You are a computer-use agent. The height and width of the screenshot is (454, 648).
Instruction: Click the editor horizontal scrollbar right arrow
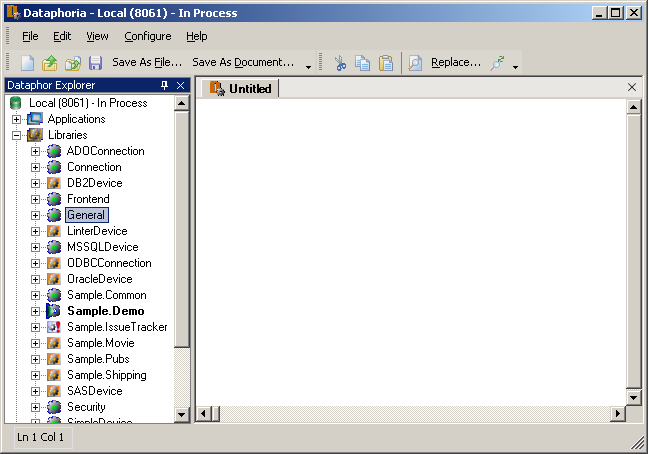point(618,414)
